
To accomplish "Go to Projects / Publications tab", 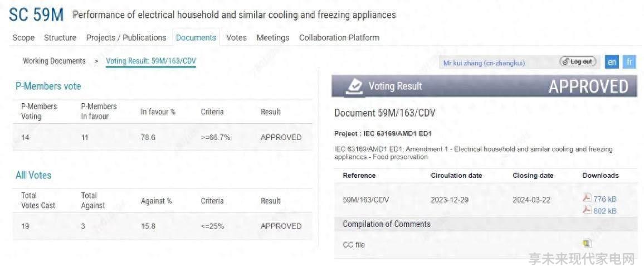I will coord(126,38).
